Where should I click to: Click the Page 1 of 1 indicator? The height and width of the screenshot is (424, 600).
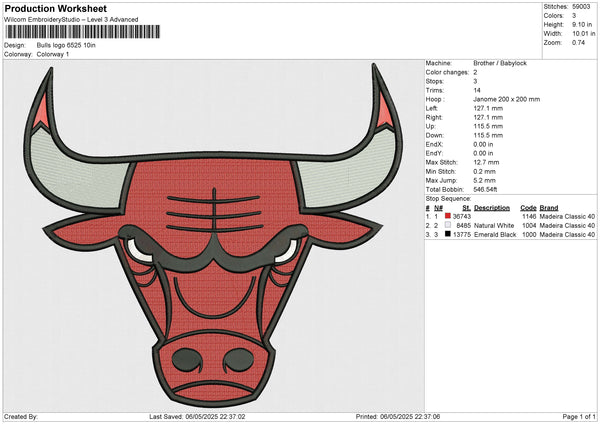click(579, 416)
